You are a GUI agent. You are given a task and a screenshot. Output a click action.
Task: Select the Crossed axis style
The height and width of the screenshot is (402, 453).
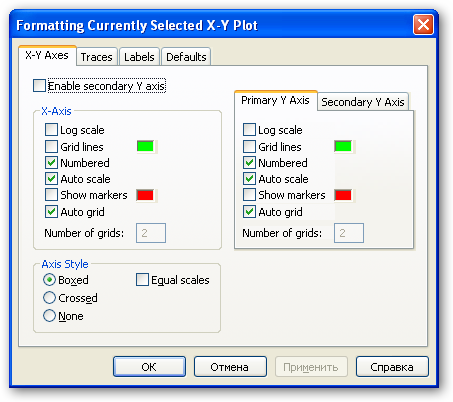point(49,298)
